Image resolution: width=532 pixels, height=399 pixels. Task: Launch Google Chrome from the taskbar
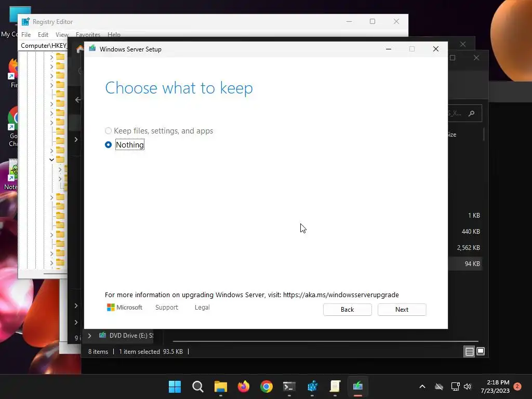point(267,387)
